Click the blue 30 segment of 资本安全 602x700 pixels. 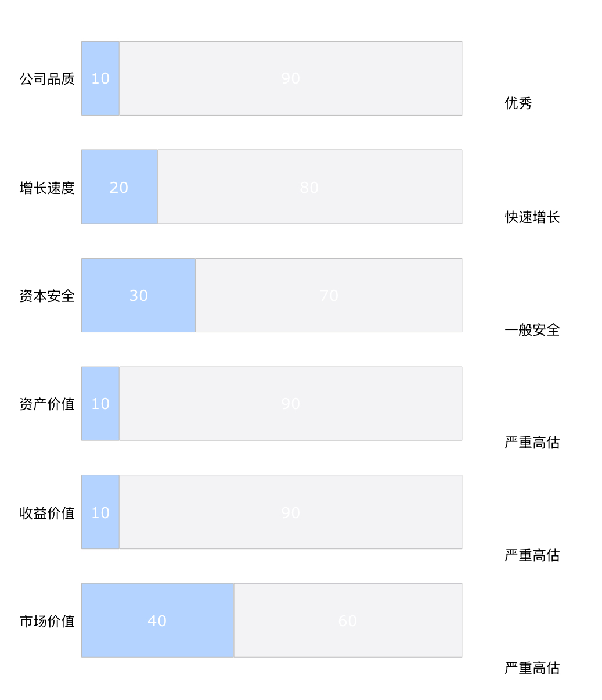pyautogui.click(x=139, y=295)
